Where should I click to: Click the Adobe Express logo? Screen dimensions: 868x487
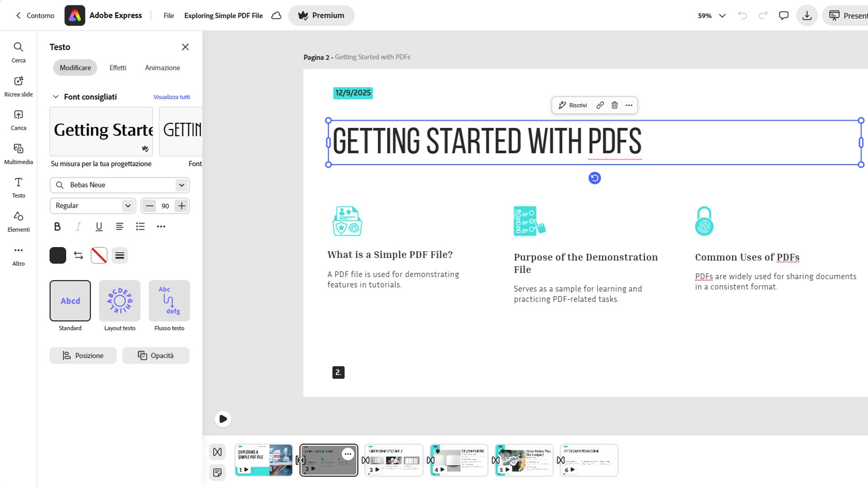[75, 15]
